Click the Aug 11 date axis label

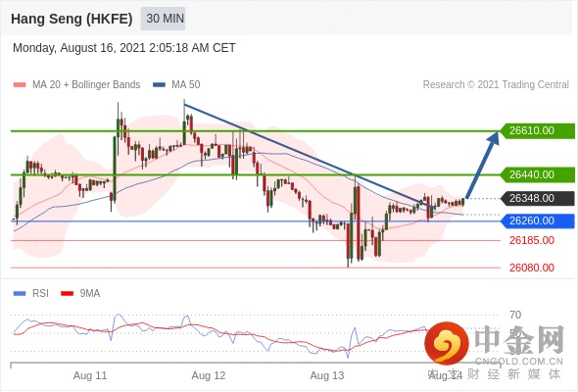pos(90,375)
